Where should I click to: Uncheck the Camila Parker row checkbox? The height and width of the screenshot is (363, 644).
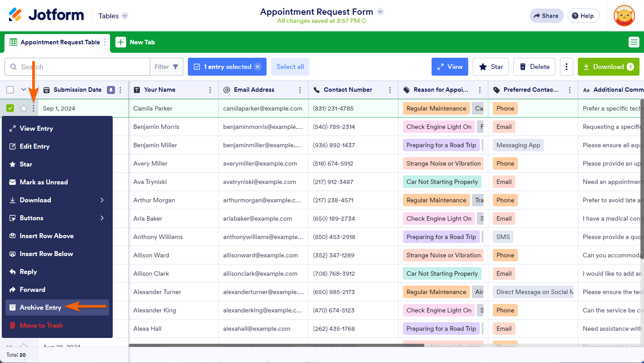pos(10,108)
